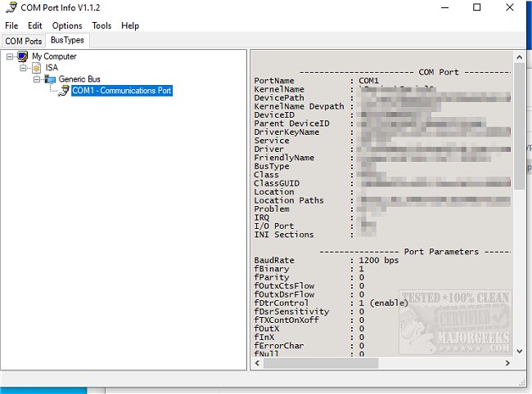Click the fOutxCtsFlow parameter label

pos(284,285)
